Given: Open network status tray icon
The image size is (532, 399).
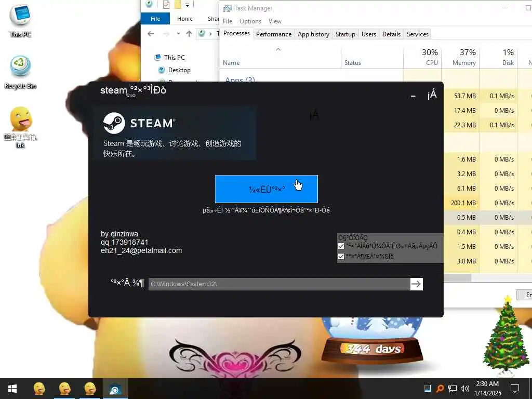Looking at the screenshot, I should tap(453, 389).
